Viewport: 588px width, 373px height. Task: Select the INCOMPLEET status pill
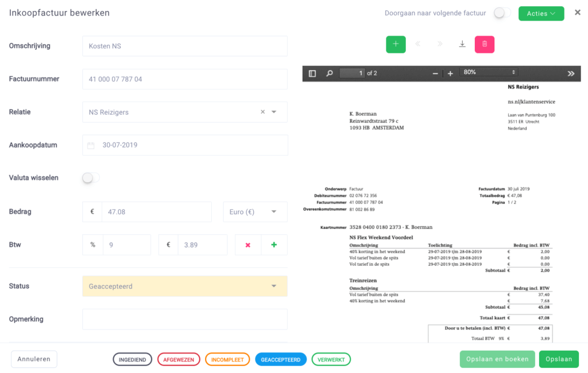point(227,359)
